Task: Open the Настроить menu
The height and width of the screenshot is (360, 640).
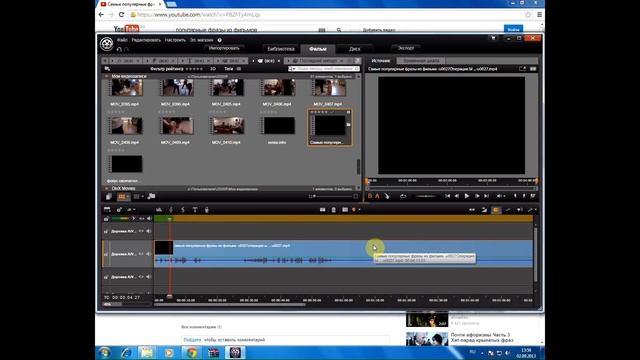Action: click(175, 40)
